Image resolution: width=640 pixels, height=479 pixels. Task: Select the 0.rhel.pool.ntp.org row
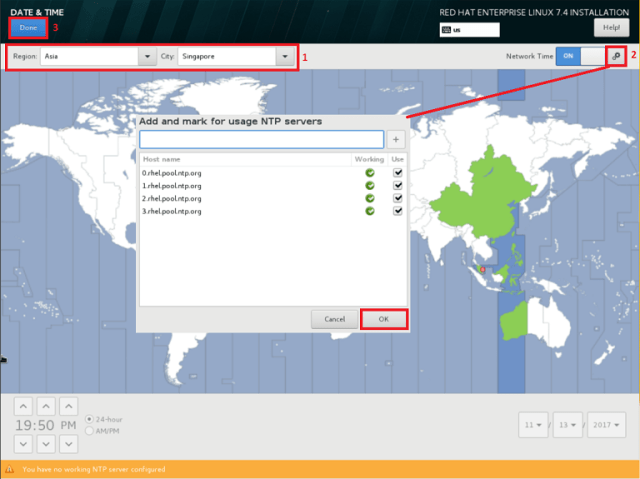pos(273,173)
